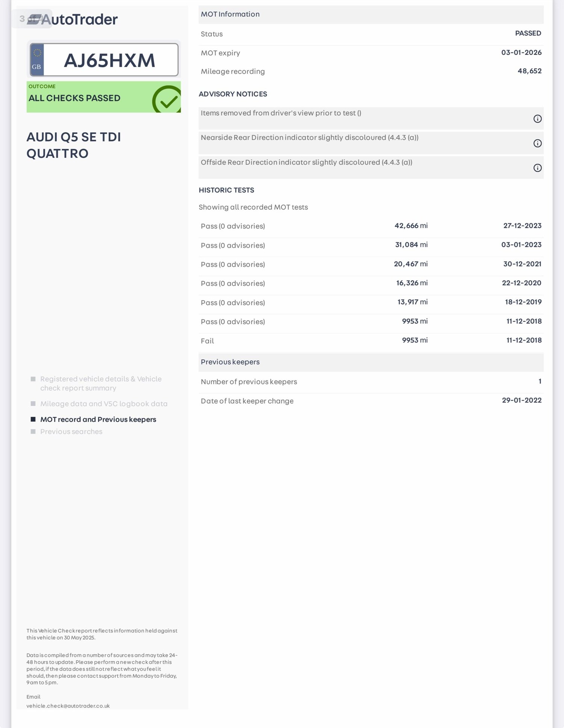Select MOT record and Previous keepers
This screenshot has height=728, width=564.
pyautogui.click(x=98, y=419)
